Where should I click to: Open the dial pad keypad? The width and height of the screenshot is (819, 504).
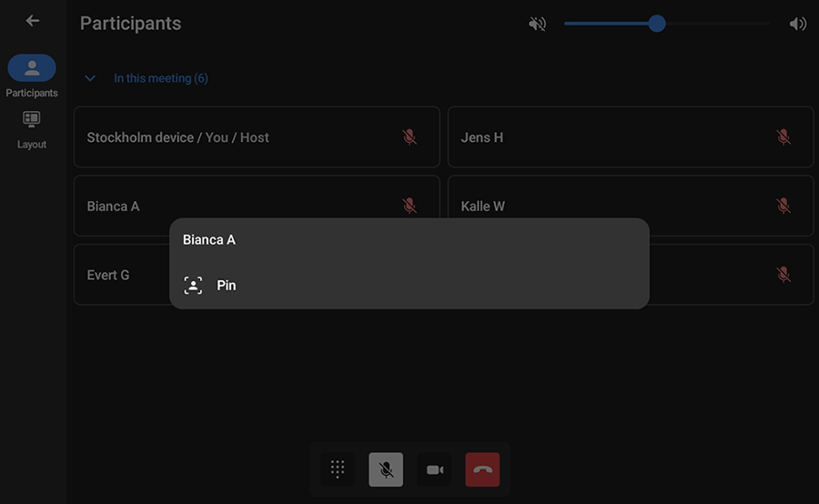click(x=338, y=469)
